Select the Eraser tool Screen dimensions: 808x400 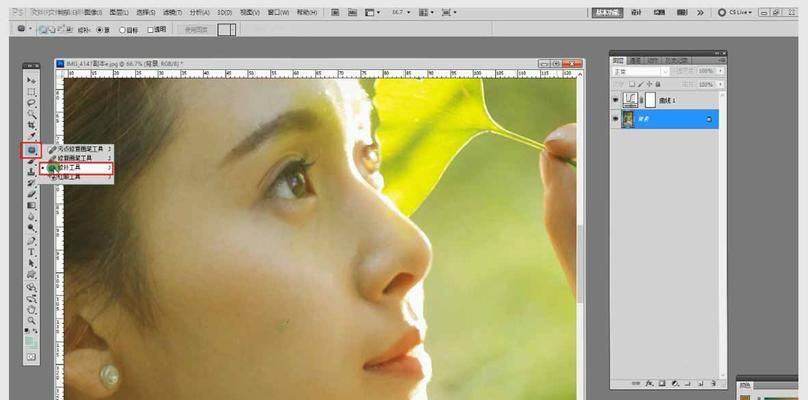(32, 194)
